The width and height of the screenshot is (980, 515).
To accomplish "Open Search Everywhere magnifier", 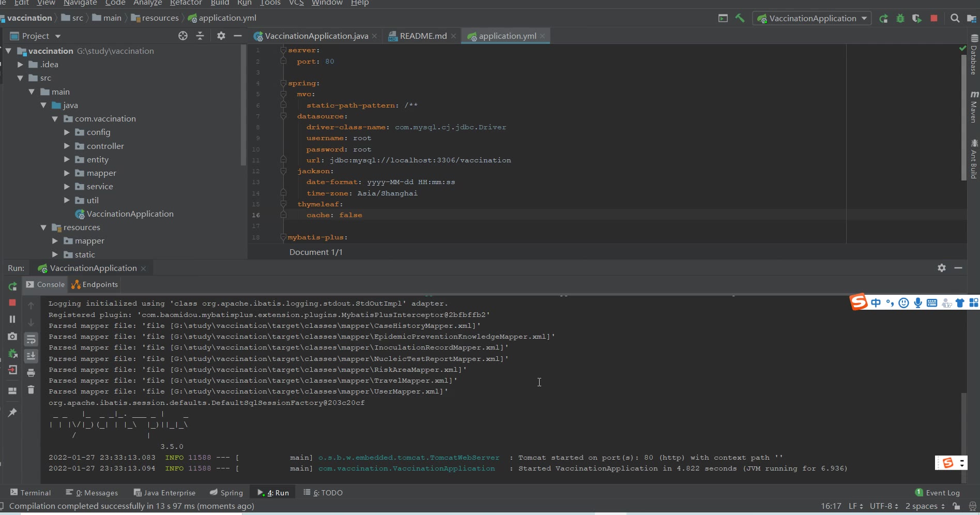I will coord(955,18).
